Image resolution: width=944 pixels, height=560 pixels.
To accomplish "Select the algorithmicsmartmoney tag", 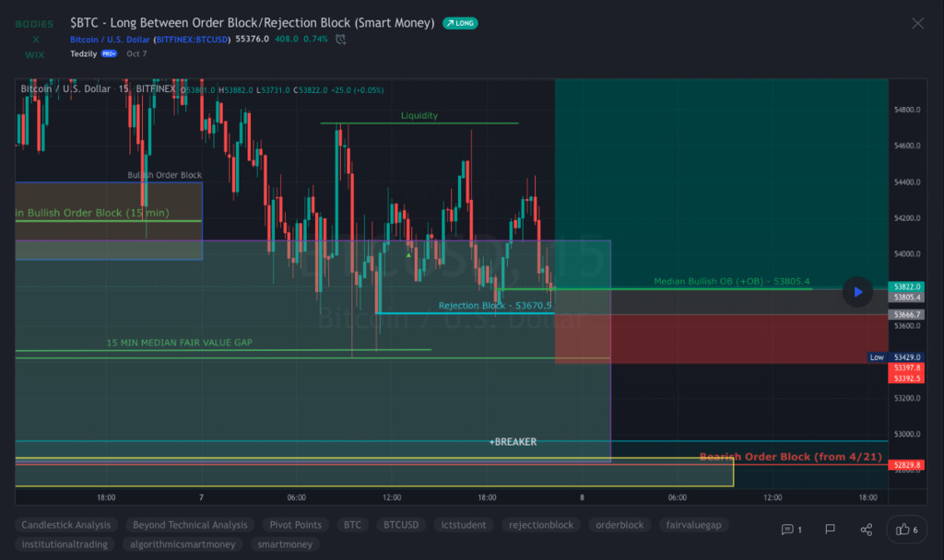I will [181, 544].
